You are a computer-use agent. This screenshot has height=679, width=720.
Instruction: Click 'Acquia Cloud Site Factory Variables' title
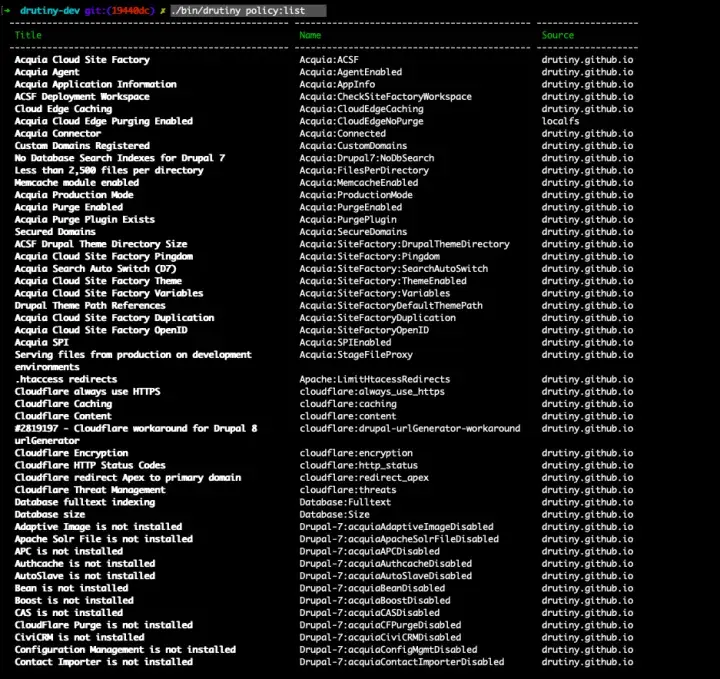109,293
